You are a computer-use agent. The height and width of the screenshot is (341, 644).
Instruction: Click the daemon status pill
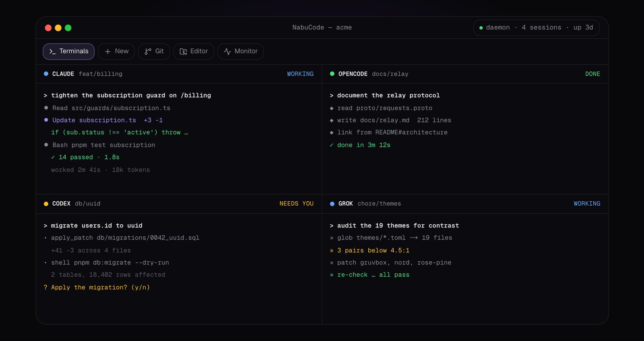536,28
